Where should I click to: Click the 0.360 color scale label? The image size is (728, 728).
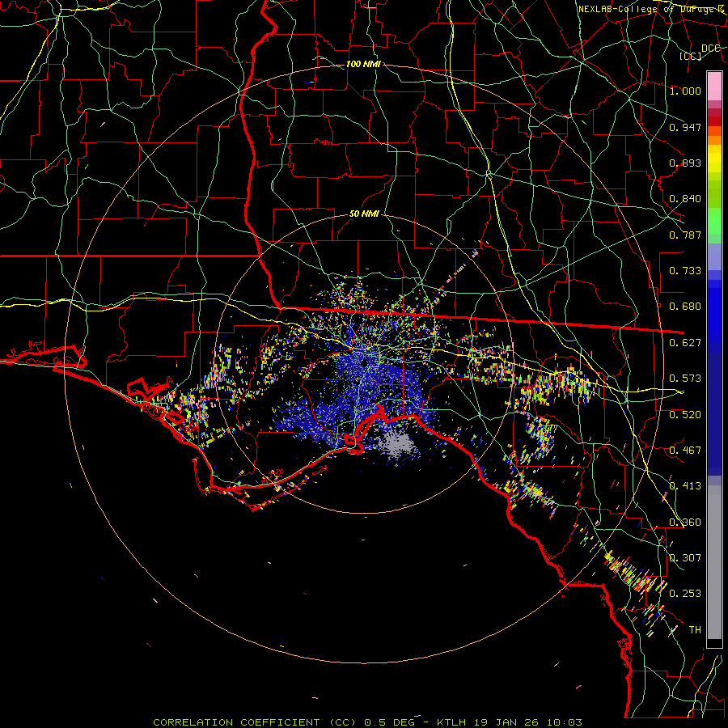point(685,523)
